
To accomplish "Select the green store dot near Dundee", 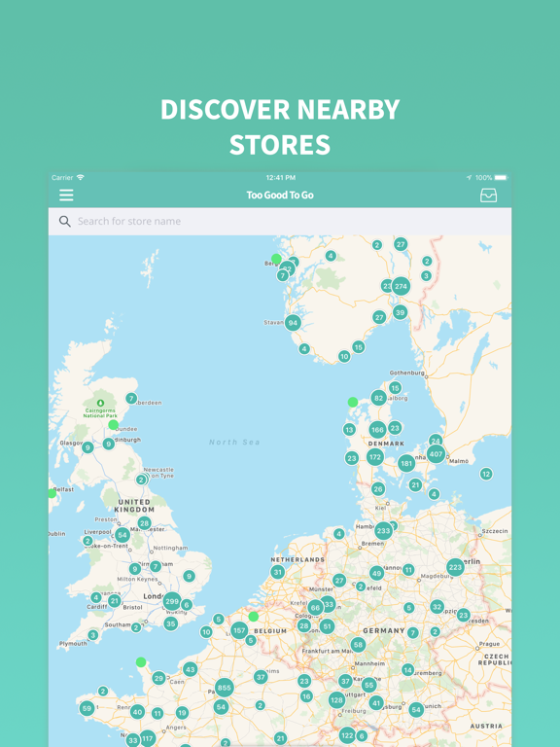I will click(113, 425).
